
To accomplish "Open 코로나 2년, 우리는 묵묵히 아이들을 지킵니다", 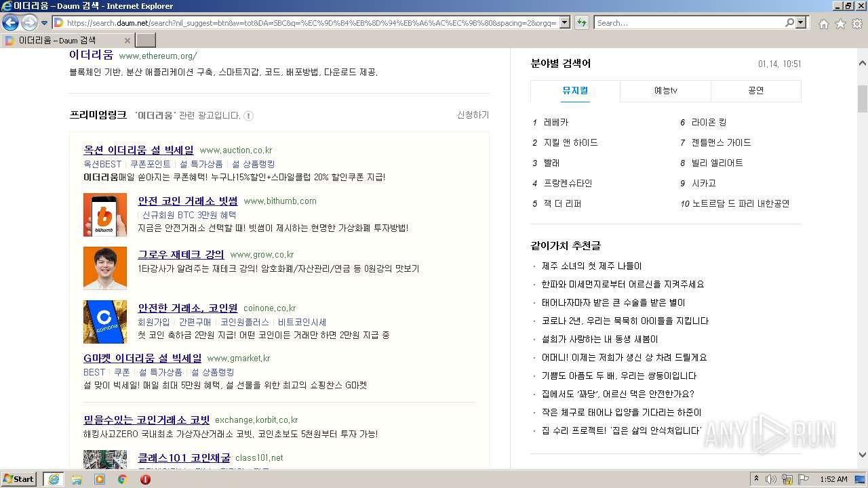I will (625, 321).
